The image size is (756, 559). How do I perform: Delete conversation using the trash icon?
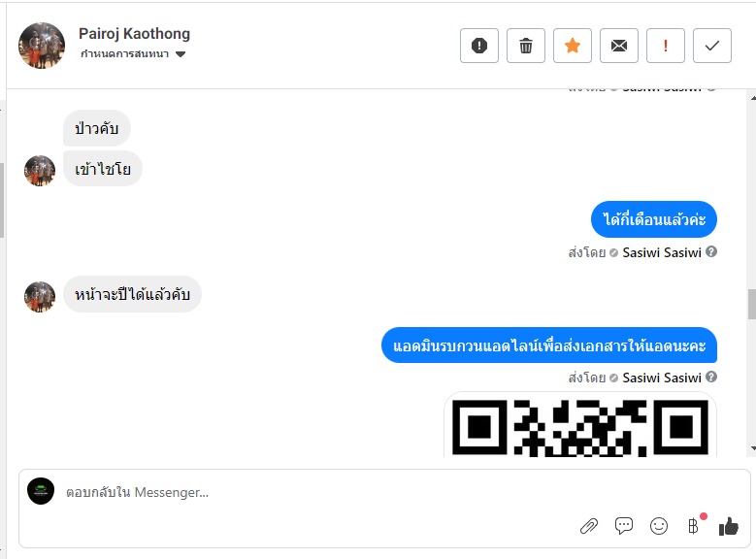(x=526, y=46)
